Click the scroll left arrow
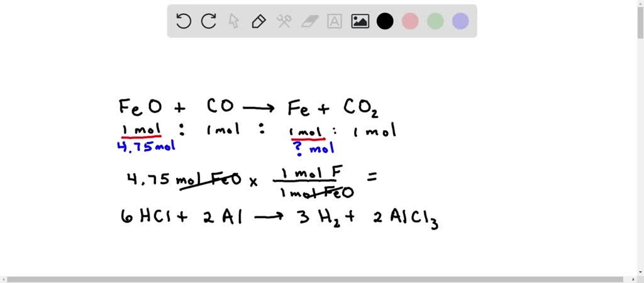Screen dimensions: 644x283 (3, 280)
